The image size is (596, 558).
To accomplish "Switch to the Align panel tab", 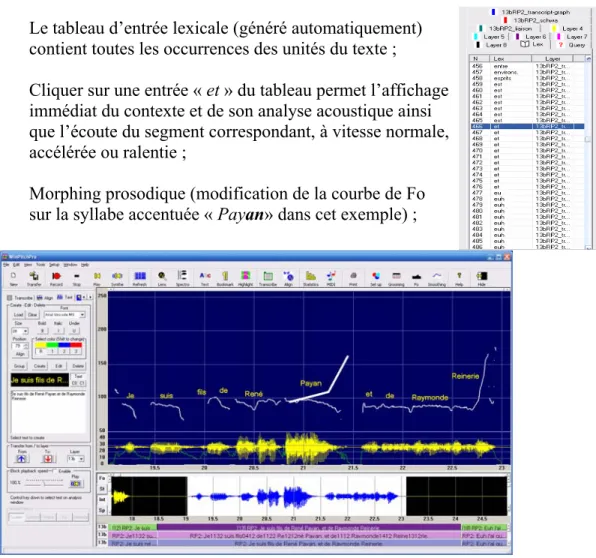I will 45,298.
